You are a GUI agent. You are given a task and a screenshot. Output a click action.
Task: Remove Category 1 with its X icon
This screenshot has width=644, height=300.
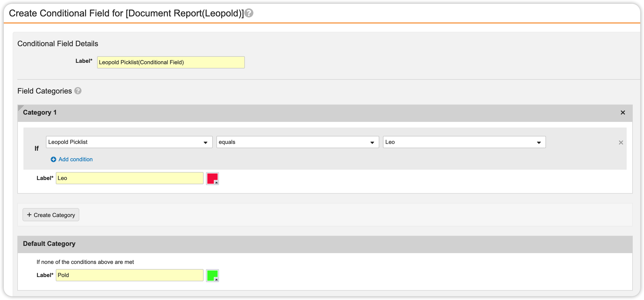(x=623, y=113)
